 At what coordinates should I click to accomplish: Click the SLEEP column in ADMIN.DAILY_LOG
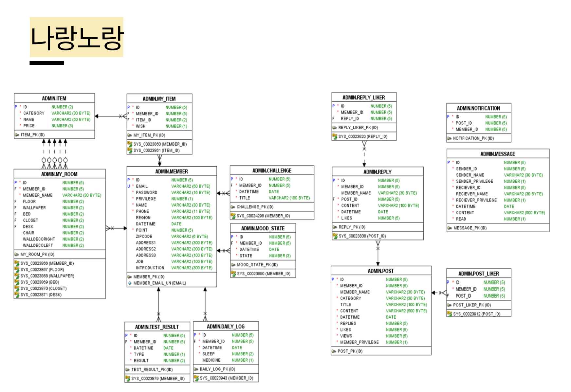pyautogui.click(x=226, y=354)
